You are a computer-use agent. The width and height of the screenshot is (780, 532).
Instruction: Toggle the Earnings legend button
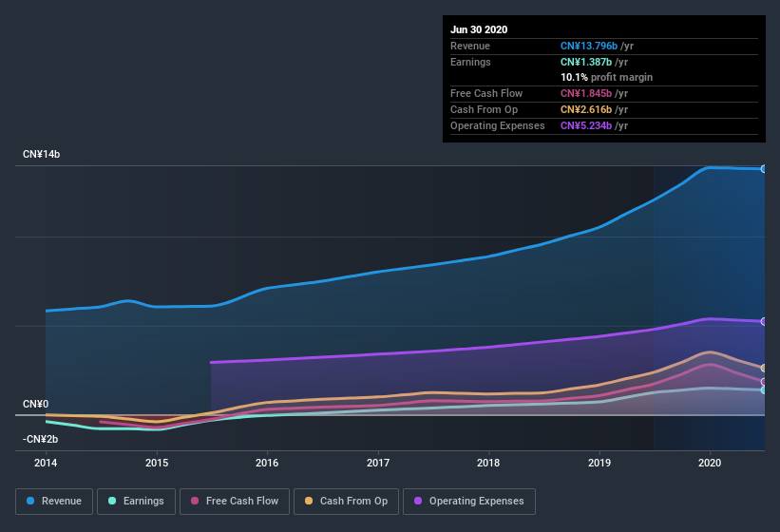pyautogui.click(x=136, y=502)
